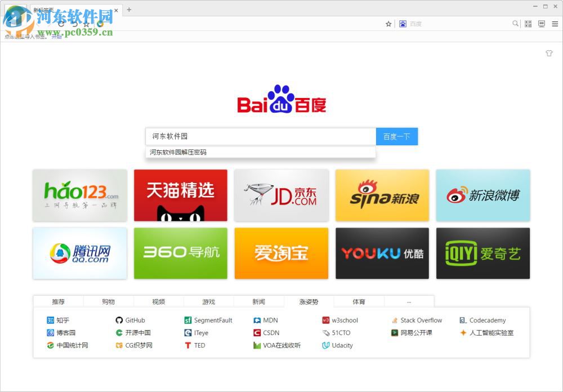
Task: Open the new tab with plus button
Action: [x=128, y=9]
